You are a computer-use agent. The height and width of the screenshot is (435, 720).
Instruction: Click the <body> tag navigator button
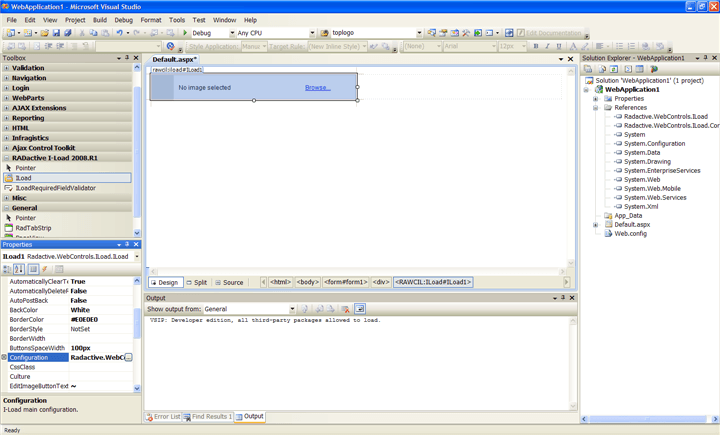[308, 282]
